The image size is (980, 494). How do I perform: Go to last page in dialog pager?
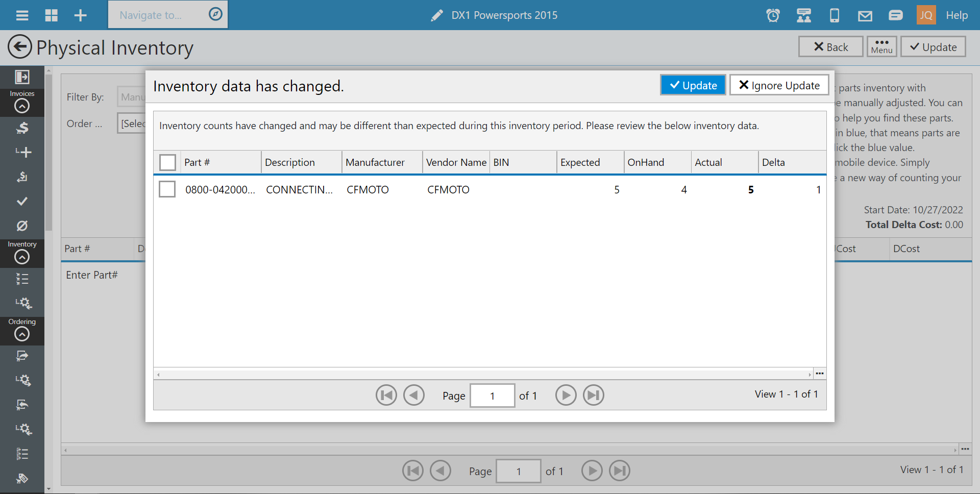pos(594,395)
